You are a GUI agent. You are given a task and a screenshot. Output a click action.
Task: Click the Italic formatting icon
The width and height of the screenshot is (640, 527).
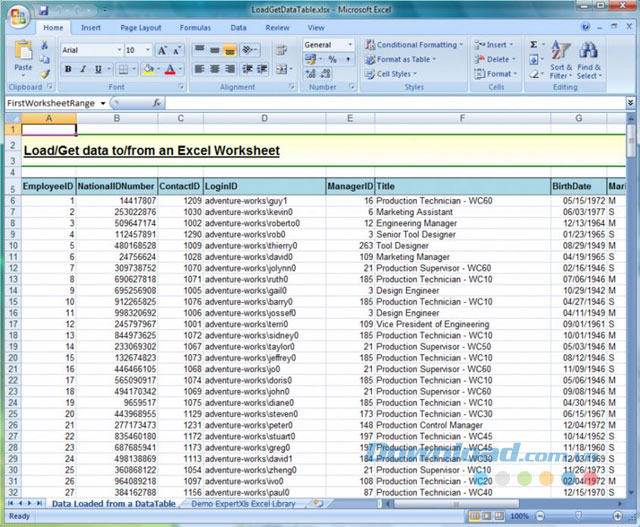[84, 69]
